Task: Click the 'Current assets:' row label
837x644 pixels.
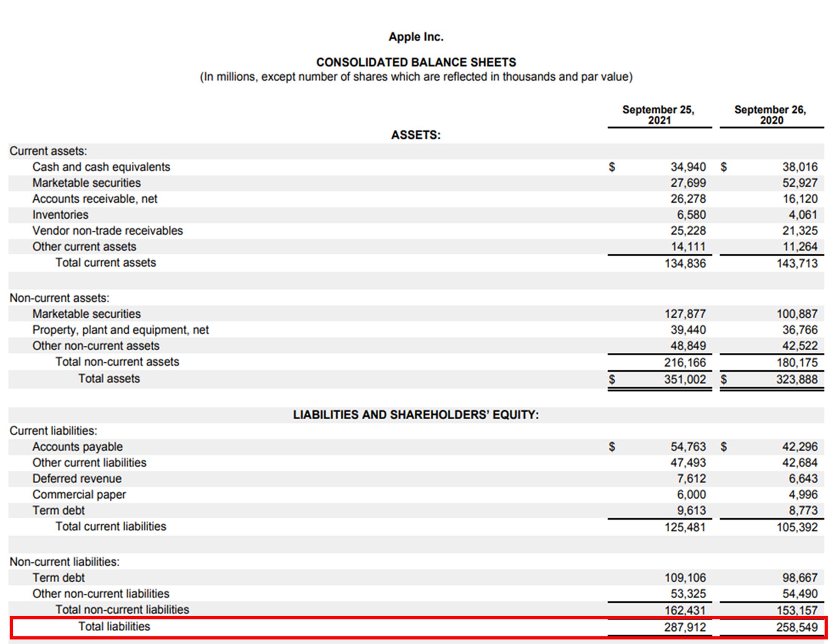Action: tap(48, 151)
